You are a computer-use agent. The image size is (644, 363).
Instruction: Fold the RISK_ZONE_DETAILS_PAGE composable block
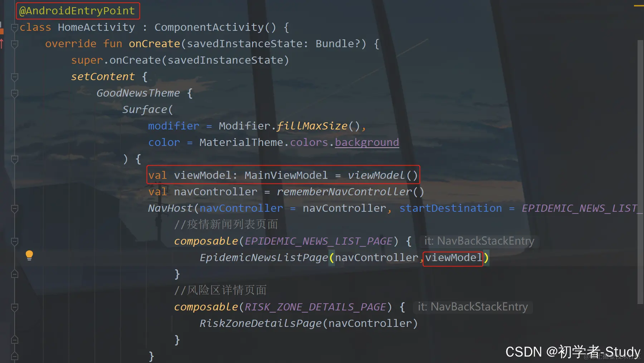pos(15,307)
